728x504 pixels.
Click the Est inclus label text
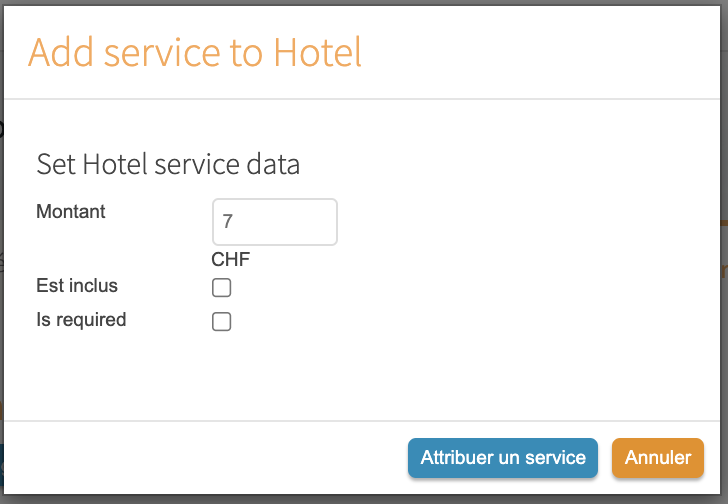(77, 286)
